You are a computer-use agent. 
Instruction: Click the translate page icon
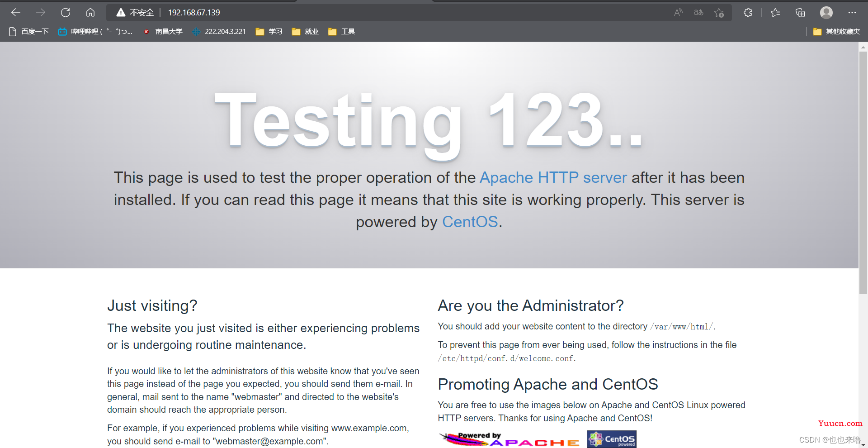[x=698, y=13]
